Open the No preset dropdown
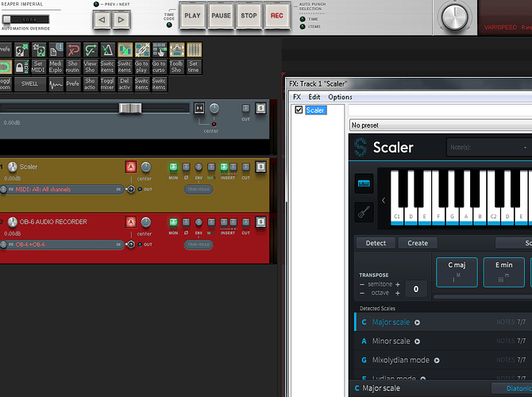This screenshot has height=397, width=532. [x=441, y=125]
